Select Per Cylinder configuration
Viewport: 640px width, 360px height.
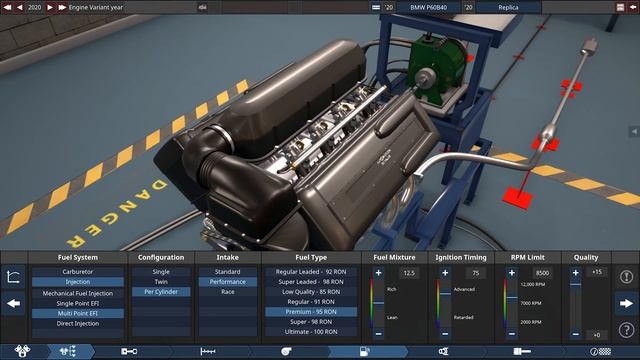click(161, 291)
